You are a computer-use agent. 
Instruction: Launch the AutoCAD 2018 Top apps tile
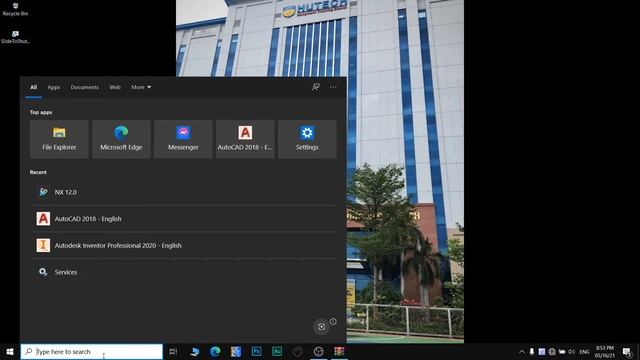coord(245,139)
